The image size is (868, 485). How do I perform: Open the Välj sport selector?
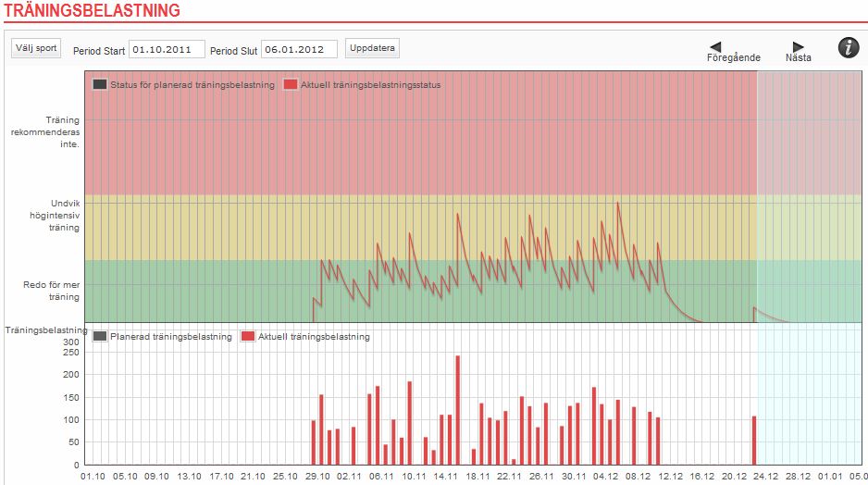(x=36, y=48)
